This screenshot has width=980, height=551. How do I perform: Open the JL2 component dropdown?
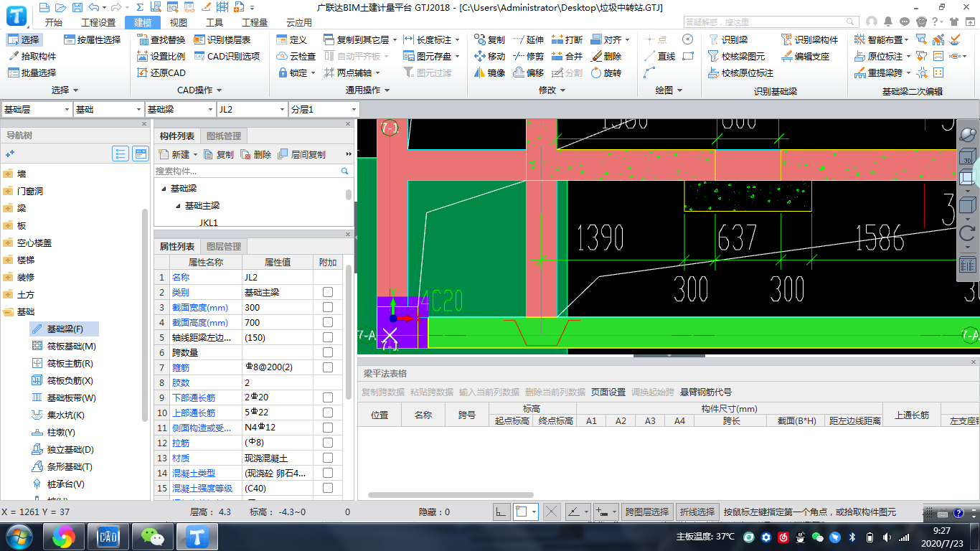(x=252, y=109)
